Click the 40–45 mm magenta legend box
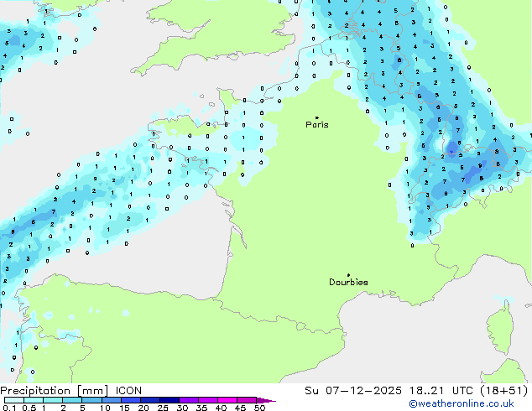Image resolution: width=532 pixels, height=411 pixels. click(227, 400)
